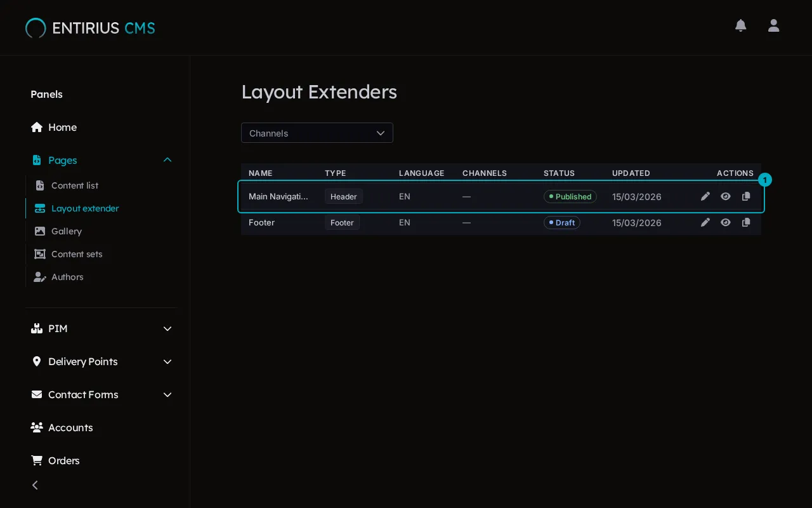
Task: Duplicate the Footer row
Action: 746,222
